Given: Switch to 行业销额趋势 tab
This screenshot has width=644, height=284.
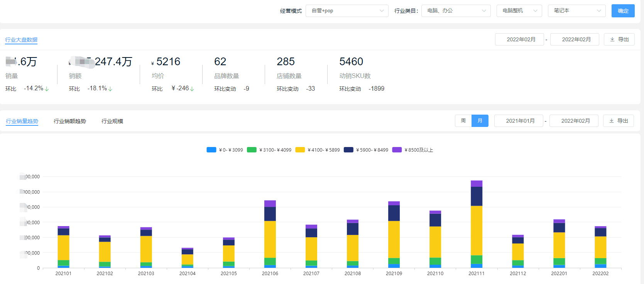Looking at the screenshot, I should coord(70,121).
